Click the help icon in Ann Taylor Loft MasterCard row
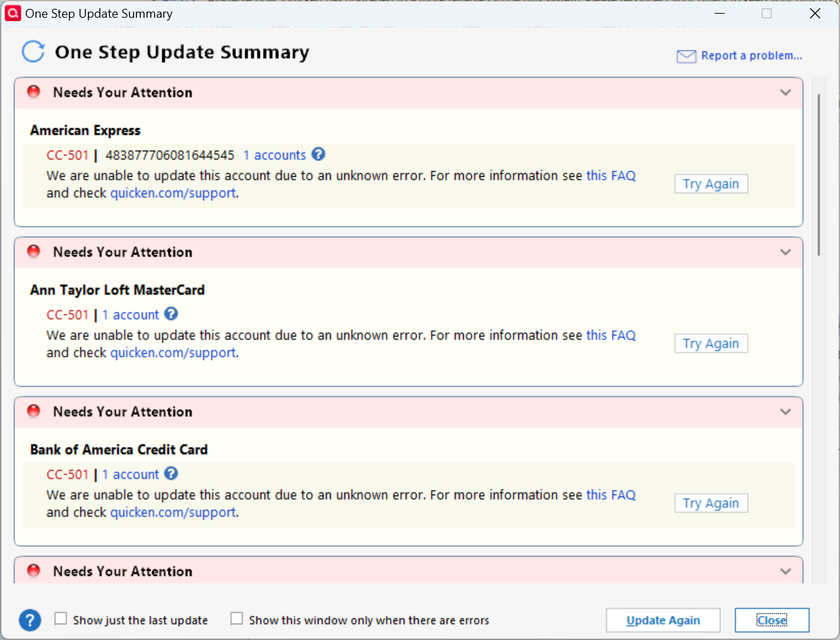This screenshot has width=840, height=640. (x=171, y=314)
